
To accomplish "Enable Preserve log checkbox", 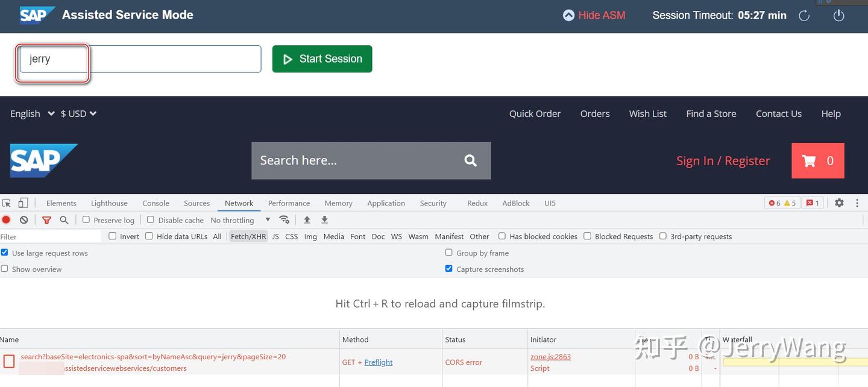I will pyautogui.click(x=86, y=219).
